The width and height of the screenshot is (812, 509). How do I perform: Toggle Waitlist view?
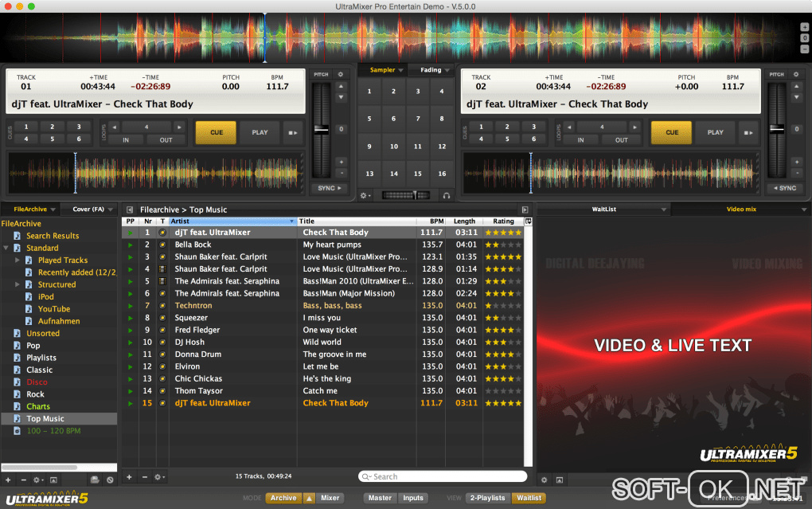(529, 498)
